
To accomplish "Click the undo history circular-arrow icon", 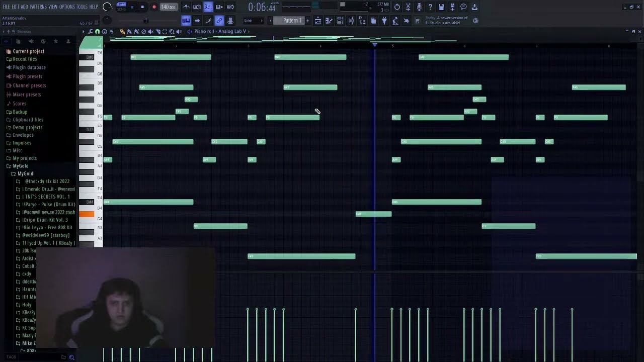I will [x=397, y=7].
